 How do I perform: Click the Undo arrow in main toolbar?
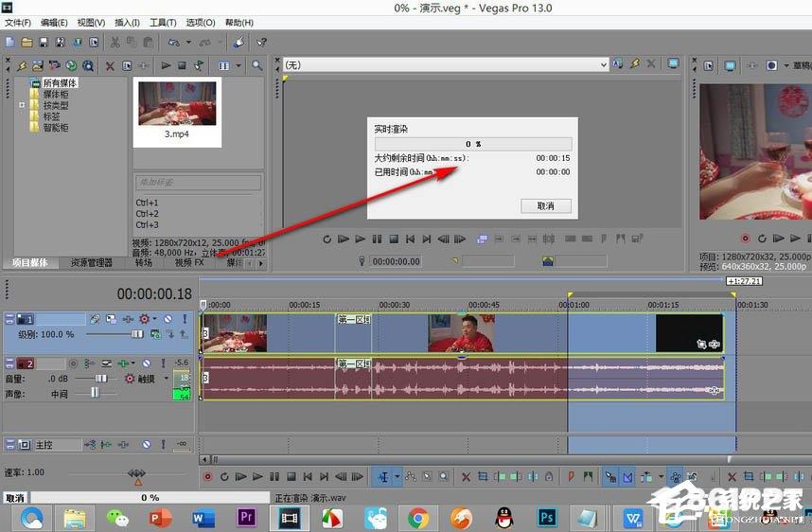coord(174,42)
